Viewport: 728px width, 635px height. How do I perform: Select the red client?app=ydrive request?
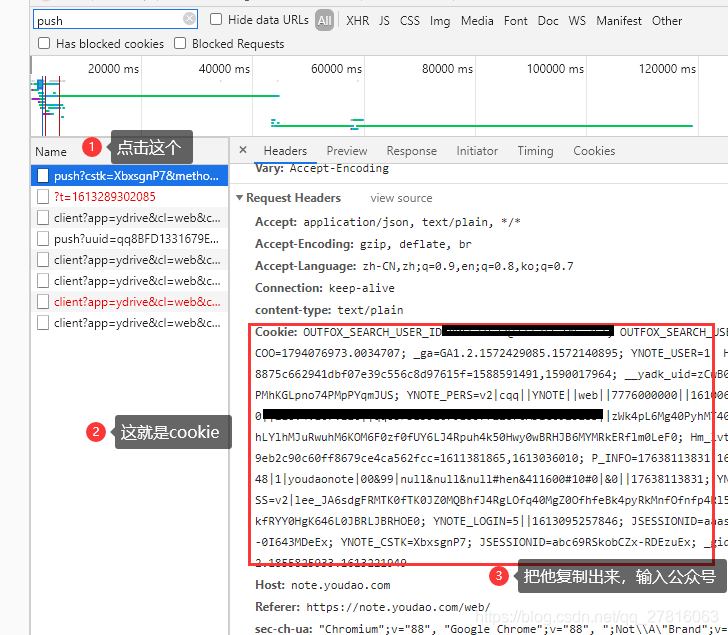point(130,302)
